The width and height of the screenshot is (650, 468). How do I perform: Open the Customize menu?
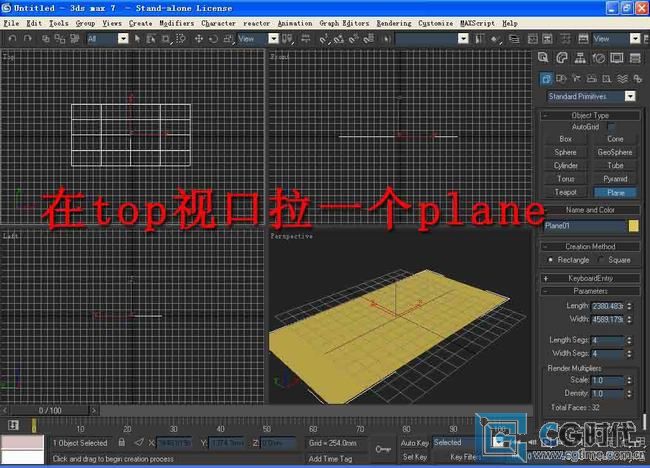[435, 23]
